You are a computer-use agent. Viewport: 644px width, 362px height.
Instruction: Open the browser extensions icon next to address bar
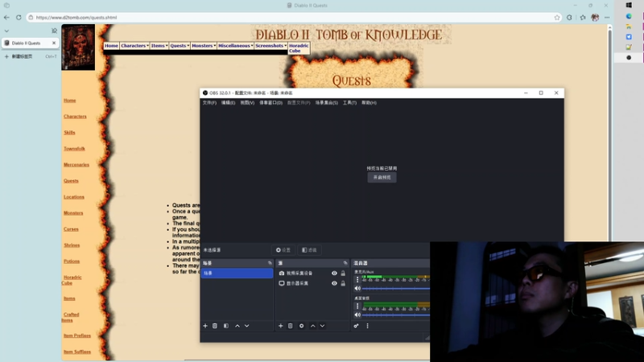pyautogui.click(x=569, y=17)
